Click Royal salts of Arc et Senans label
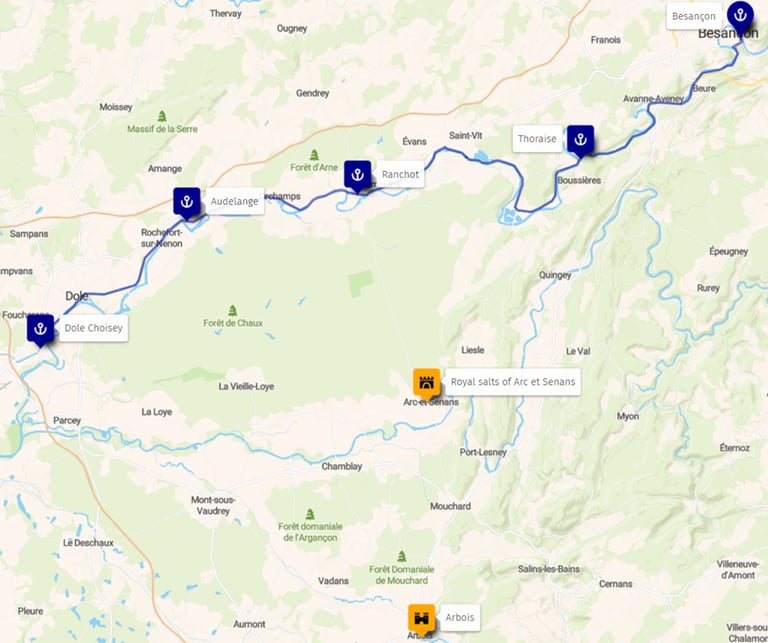Screen dimensions: 768x643 point(513,382)
